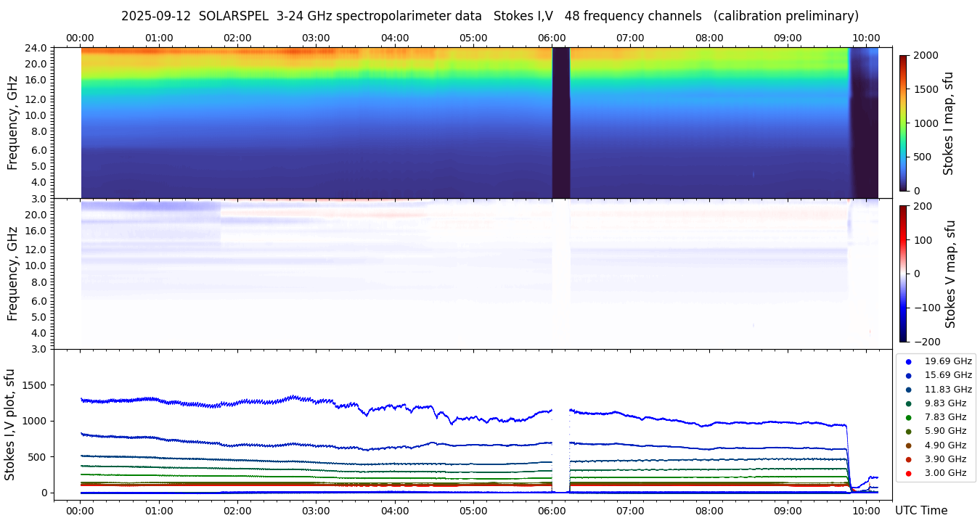This screenshot has height=526, width=980.
Task: Pick the 9.83 GHz legend dot
Action: point(908,403)
